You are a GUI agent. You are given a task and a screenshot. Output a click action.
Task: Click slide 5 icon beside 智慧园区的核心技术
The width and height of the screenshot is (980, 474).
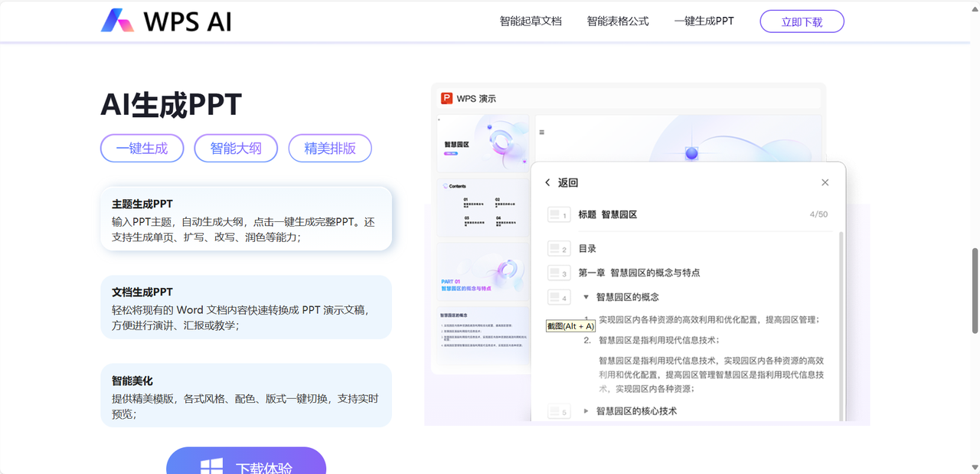[559, 411]
